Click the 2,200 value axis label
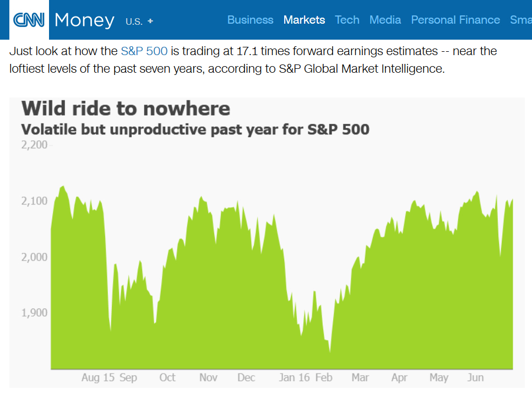532x395 pixels. (x=34, y=145)
